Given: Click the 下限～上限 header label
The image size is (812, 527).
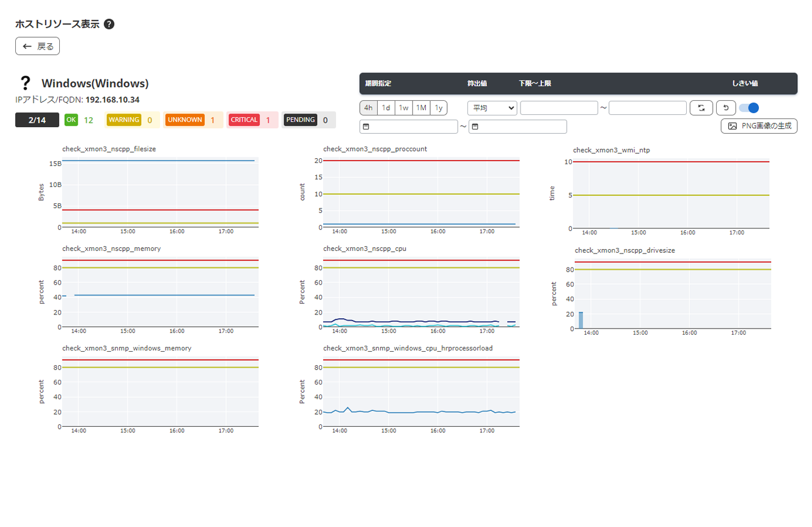Looking at the screenshot, I should 535,84.
